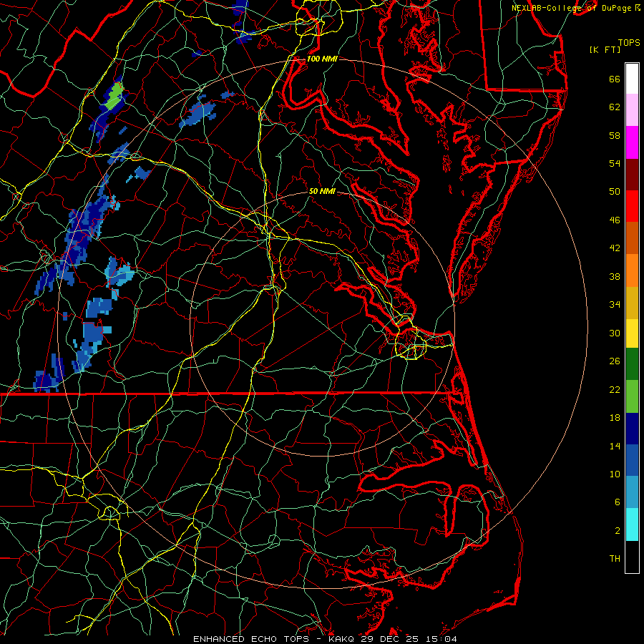Click the legend value 6
This screenshot has width=644, height=644.
618,502
